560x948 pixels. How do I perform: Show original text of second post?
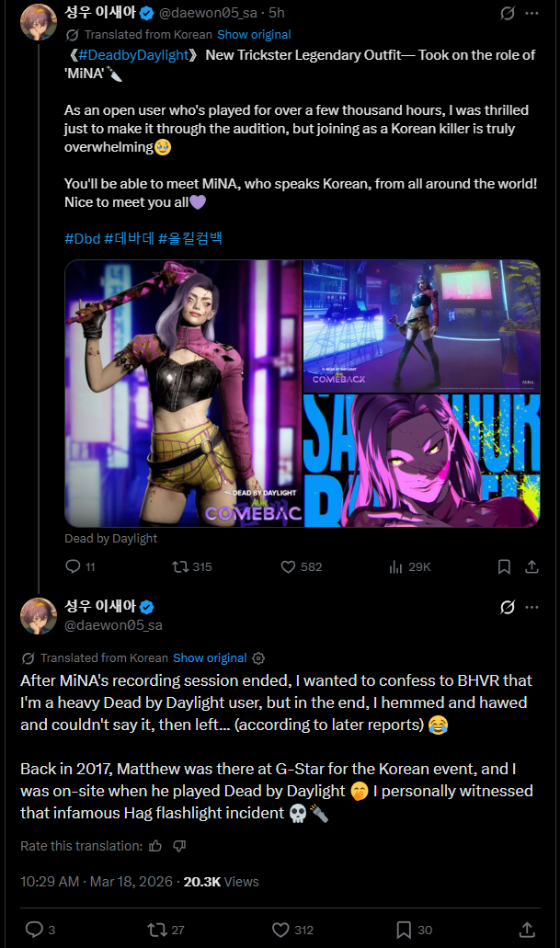tap(210, 657)
